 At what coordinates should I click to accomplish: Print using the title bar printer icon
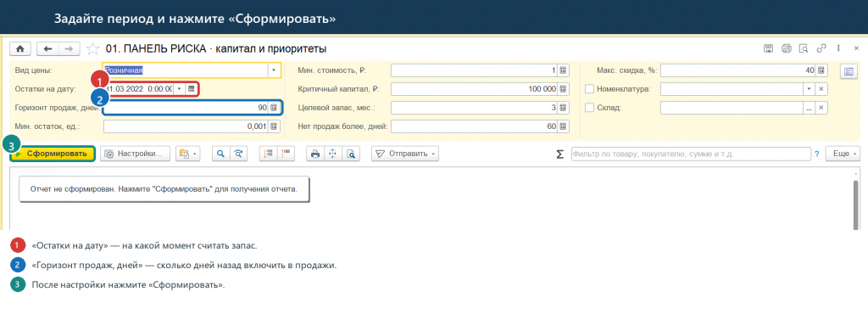tap(786, 48)
